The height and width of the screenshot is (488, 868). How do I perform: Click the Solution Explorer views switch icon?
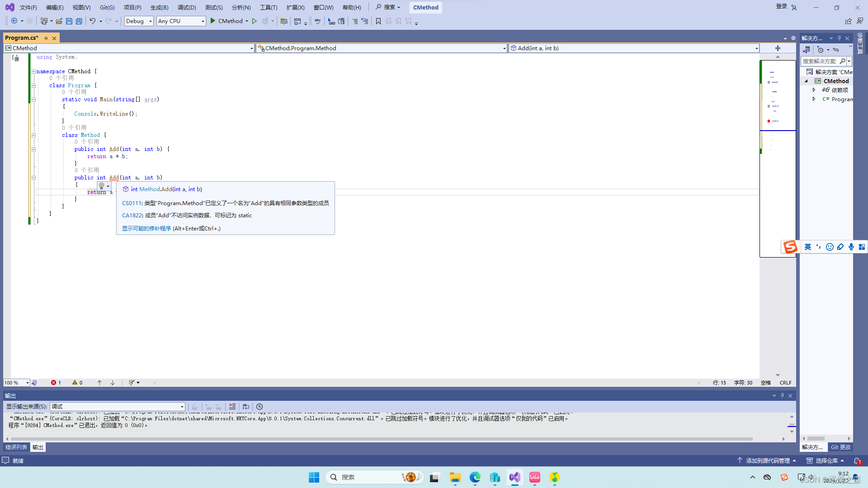coord(807,50)
